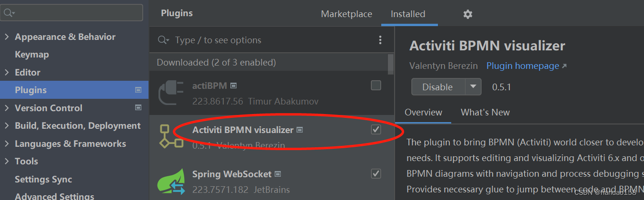
Task: Expand Languages & Frameworks node
Action: pyautogui.click(x=7, y=143)
